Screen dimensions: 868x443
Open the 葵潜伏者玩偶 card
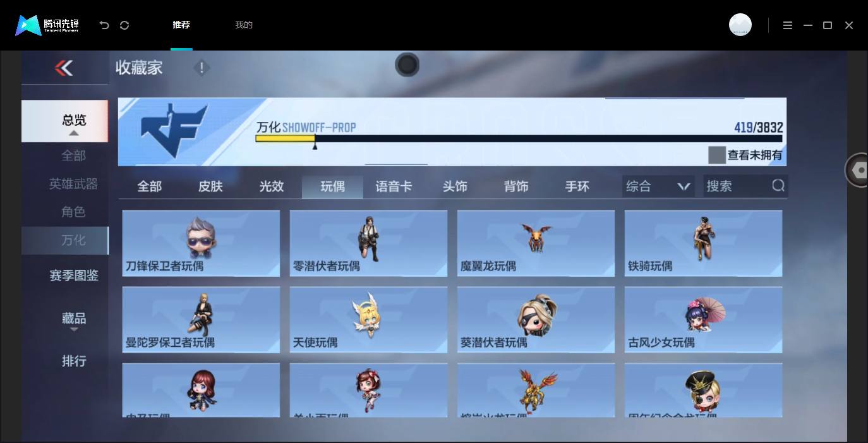tap(536, 320)
